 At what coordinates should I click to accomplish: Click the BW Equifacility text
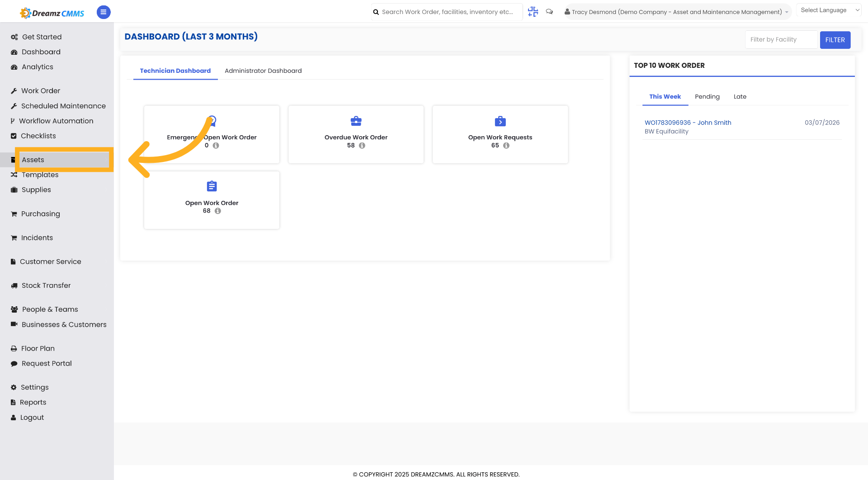[666, 132]
